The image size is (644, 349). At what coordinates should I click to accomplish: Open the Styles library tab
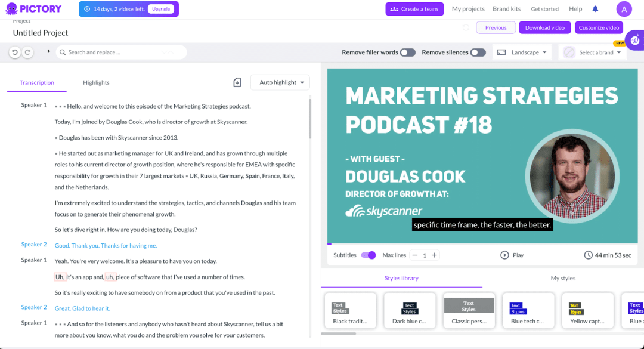(401, 278)
